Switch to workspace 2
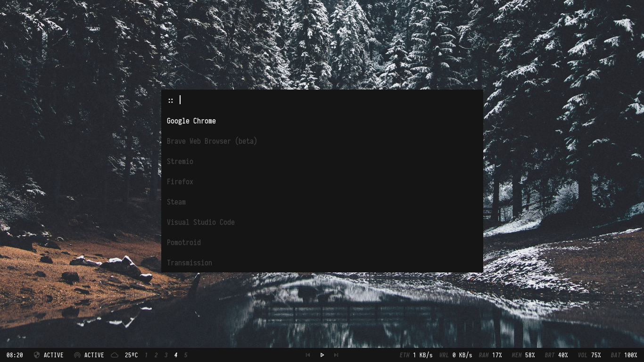644x362 pixels. [x=156, y=355]
